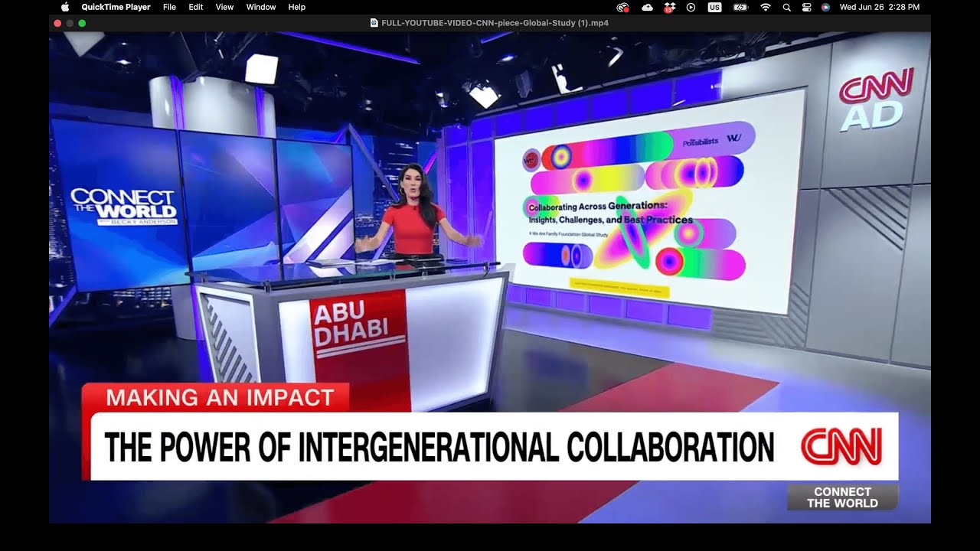Open the Apple menu
The image size is (980, 551).
[64, 7]
